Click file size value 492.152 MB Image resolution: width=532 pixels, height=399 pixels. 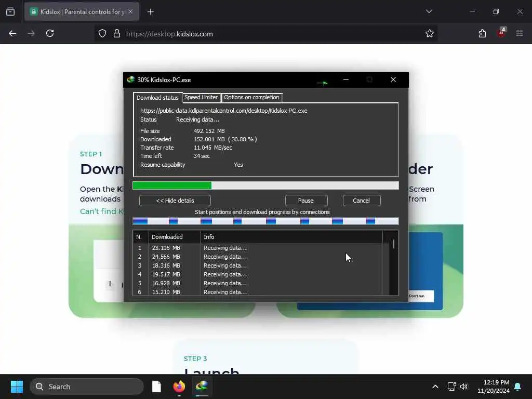pos(209,131)
